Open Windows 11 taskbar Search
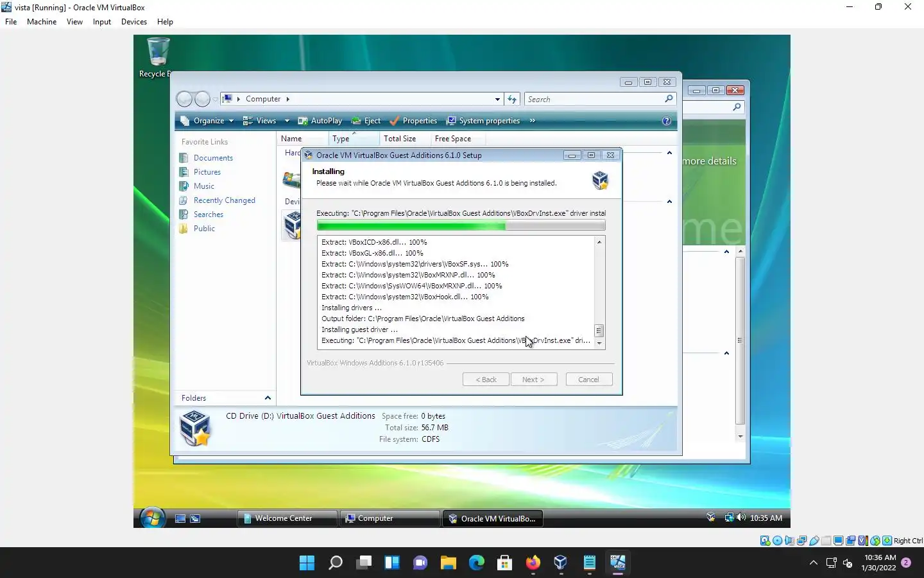924x578 pixels. pyautogui.click(x=335, y=563)
